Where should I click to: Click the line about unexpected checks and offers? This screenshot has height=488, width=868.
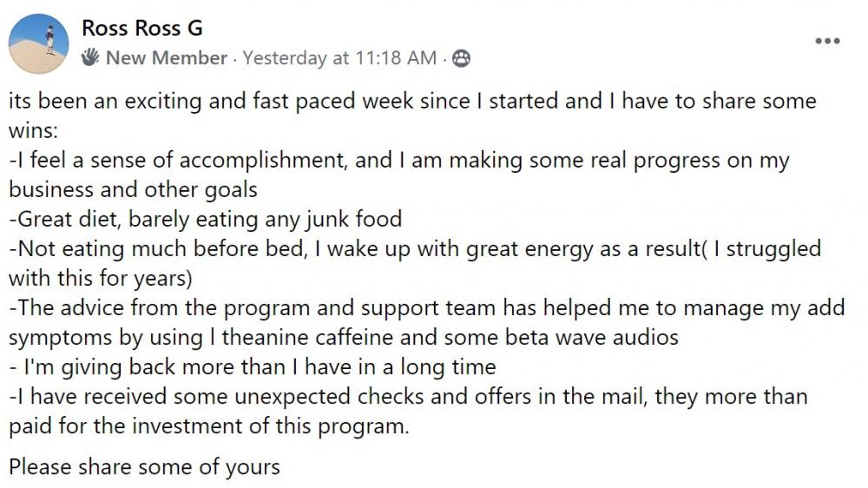(408, 397)
